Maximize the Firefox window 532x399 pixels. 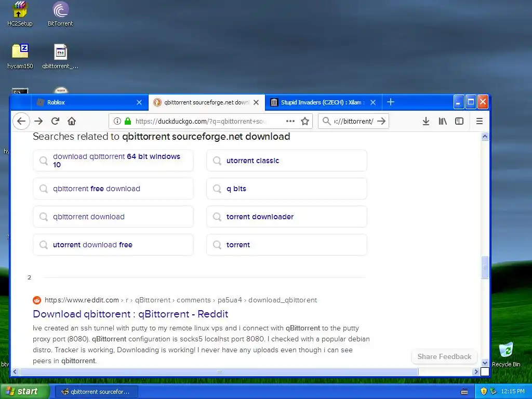[471, 102]
